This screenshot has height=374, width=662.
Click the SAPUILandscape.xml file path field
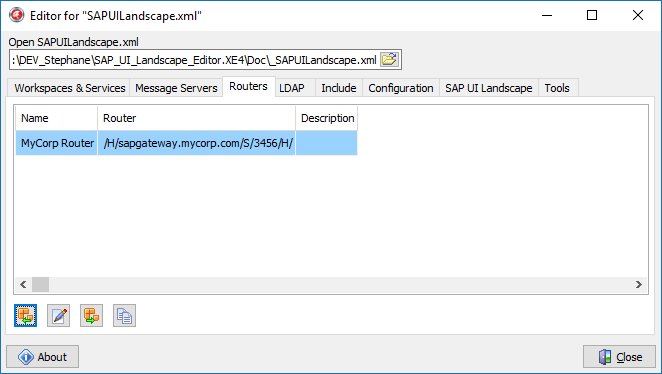195,60
